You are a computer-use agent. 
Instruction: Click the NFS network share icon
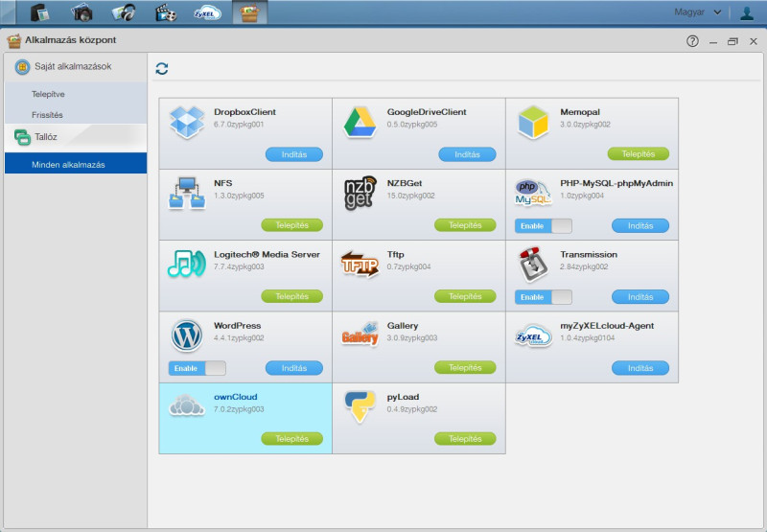pyautogui.click(x=187, y=194)
